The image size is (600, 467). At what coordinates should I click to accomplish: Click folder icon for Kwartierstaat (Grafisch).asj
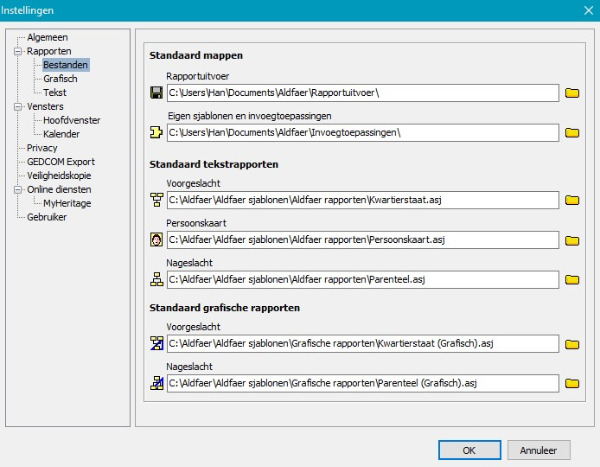[572, 344]
